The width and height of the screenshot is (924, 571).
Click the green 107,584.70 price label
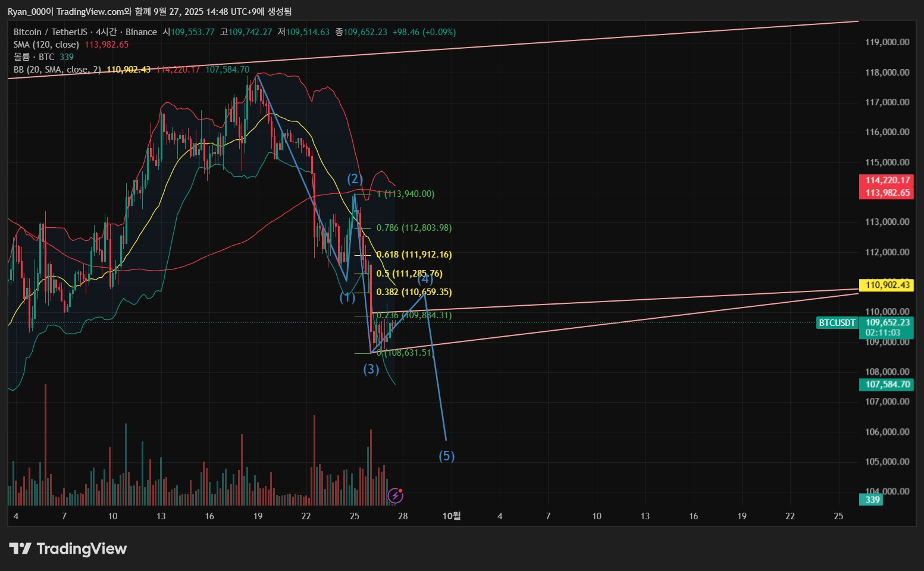pos(887,384)
